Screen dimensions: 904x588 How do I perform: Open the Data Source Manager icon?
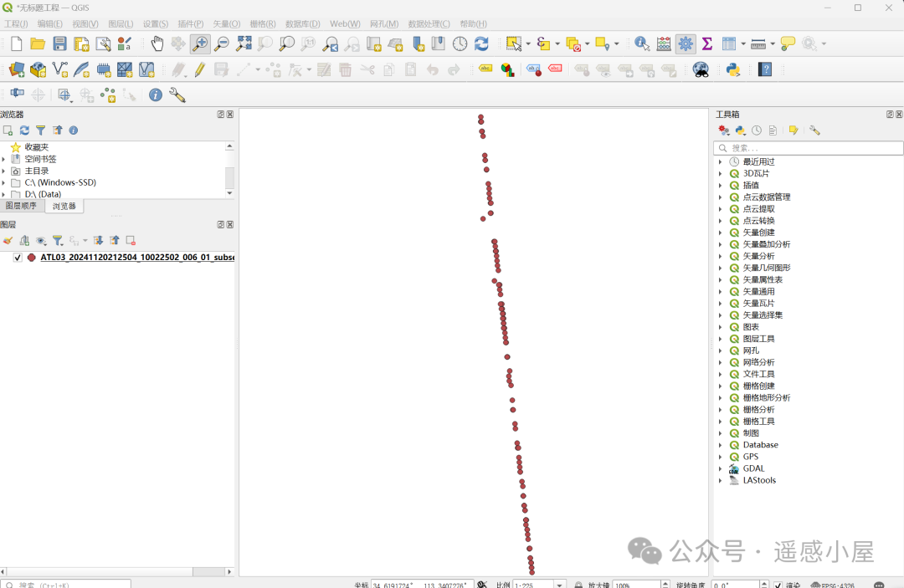pos(17,69)
